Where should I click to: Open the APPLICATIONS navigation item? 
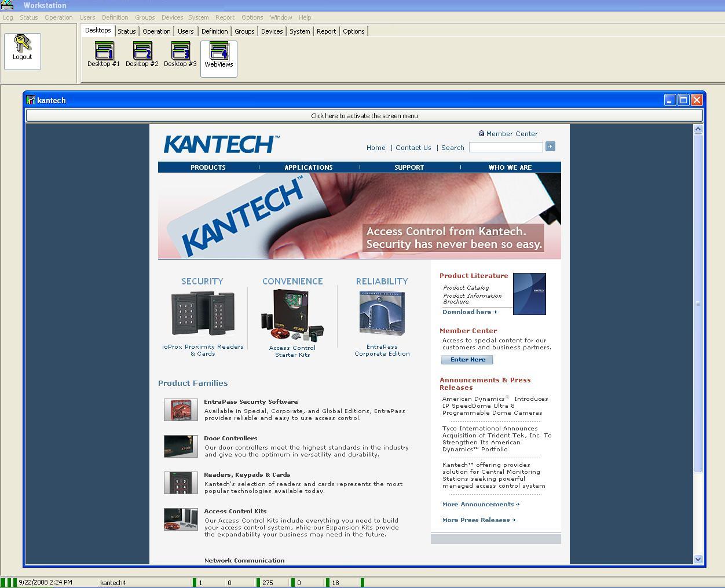[309, 167]
